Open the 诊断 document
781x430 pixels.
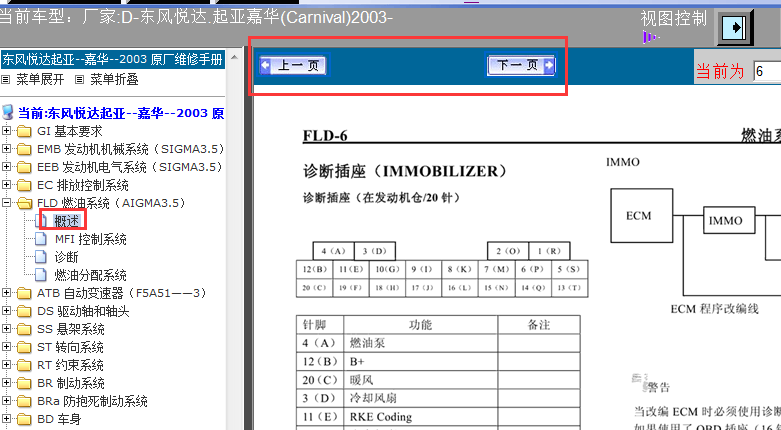coord(67,257)
